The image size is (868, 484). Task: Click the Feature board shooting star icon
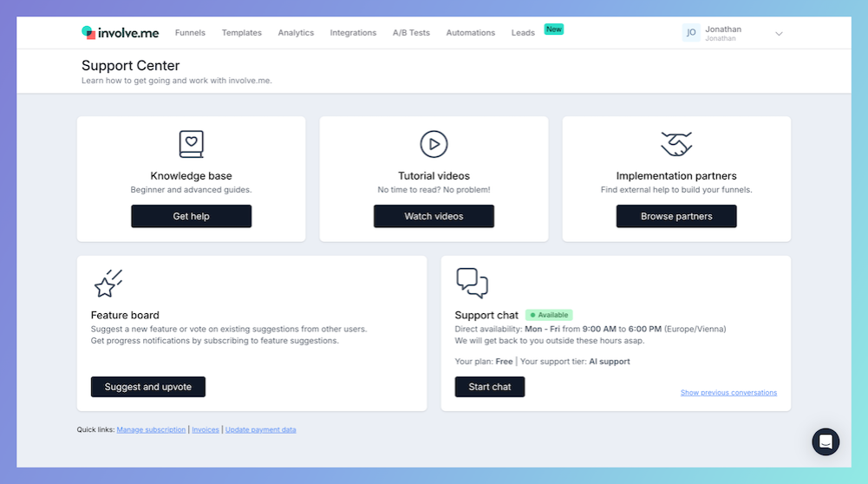tap(108, 284)
